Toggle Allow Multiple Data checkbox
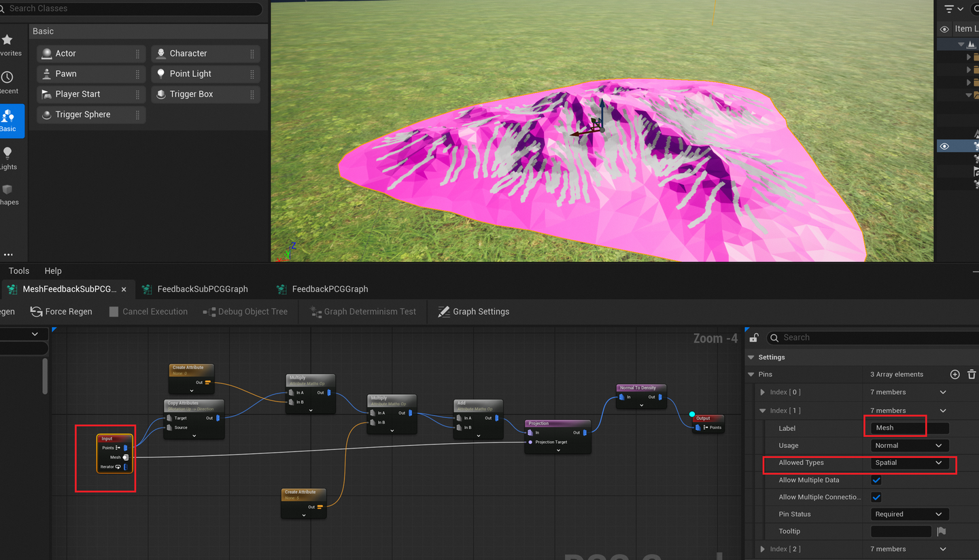Screen dimensions: 979x560 pos(876,480)
